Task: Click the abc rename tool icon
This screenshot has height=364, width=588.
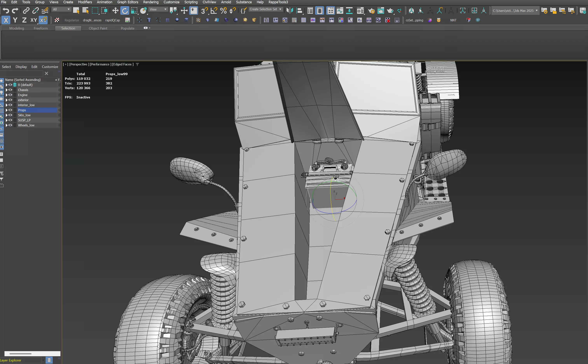Action: coord(313,20)
